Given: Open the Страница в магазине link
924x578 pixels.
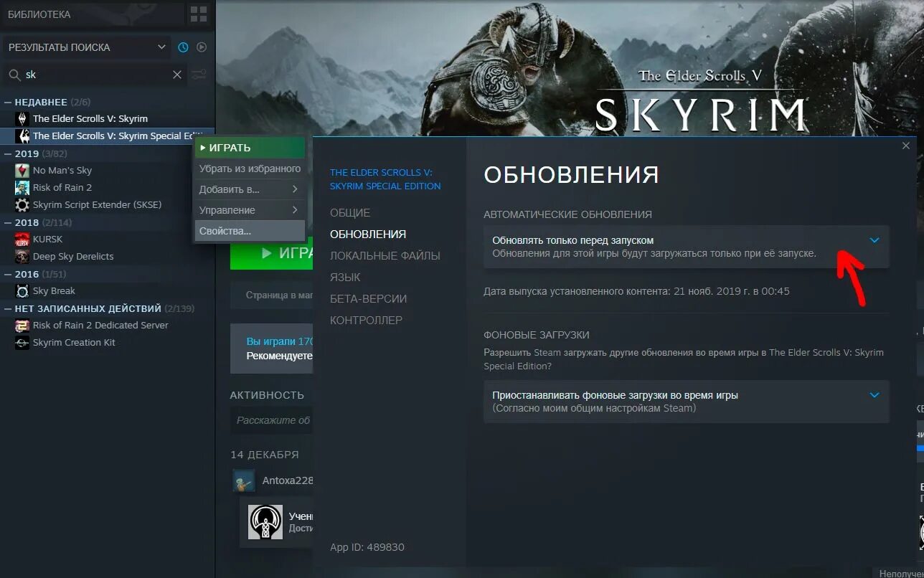Looking at the screenshot, I should tap(271, 295).
